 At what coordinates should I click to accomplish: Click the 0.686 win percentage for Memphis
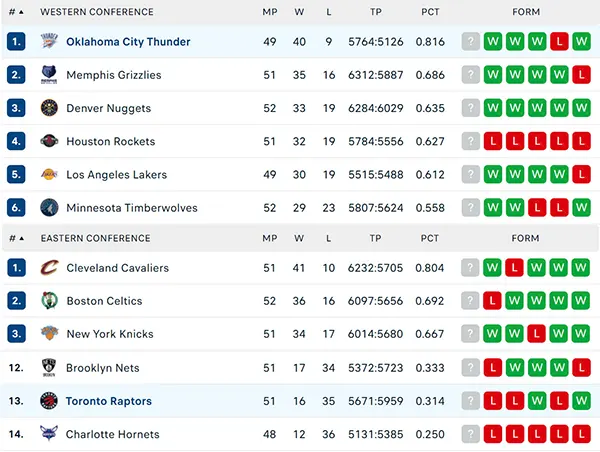pos(430,75)
